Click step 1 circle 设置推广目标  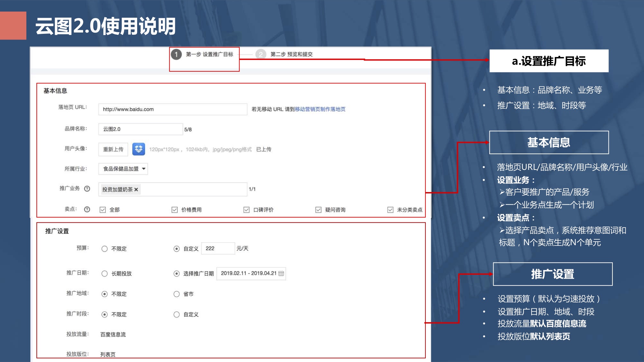[176, 54]
